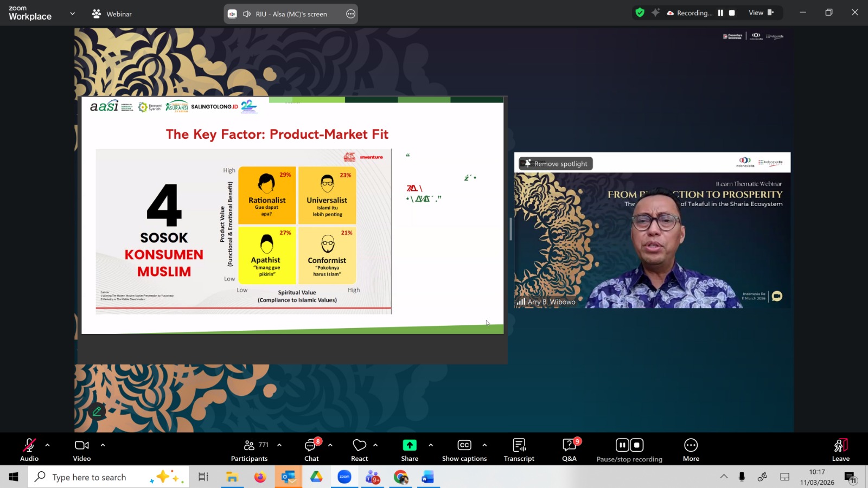Image resolution: width=868 pixels, height=488 pixels.
Task: Stop the recording in top bar
Action: (732, 13)
